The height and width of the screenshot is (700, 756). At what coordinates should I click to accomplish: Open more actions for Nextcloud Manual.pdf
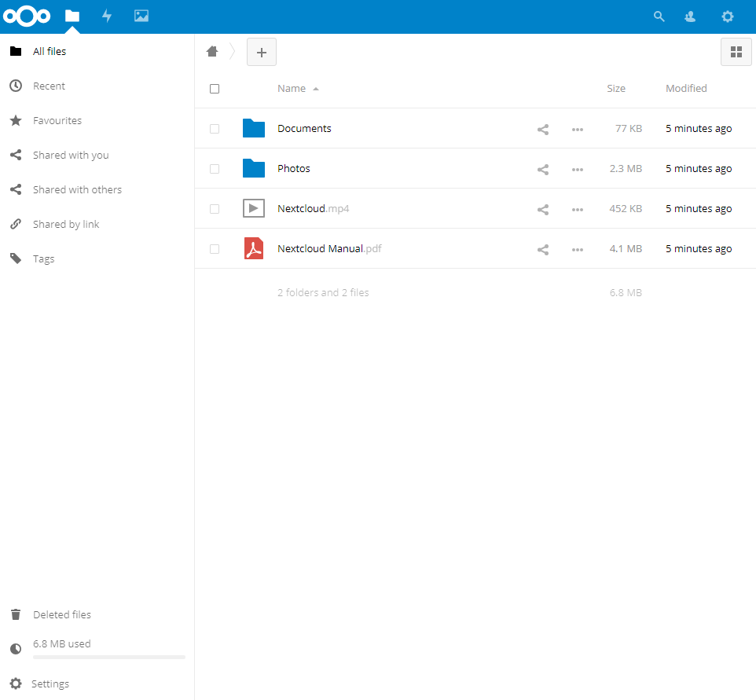(577, 249)
